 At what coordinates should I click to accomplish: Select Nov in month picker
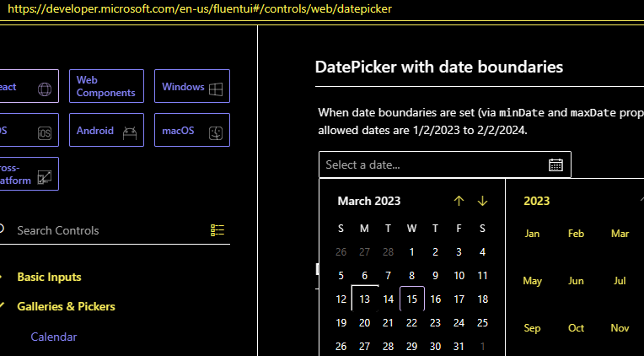point(620,328)
